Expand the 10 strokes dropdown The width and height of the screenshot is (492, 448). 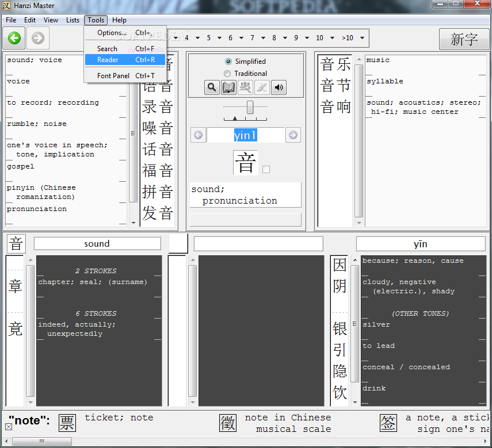click(332, 38)
